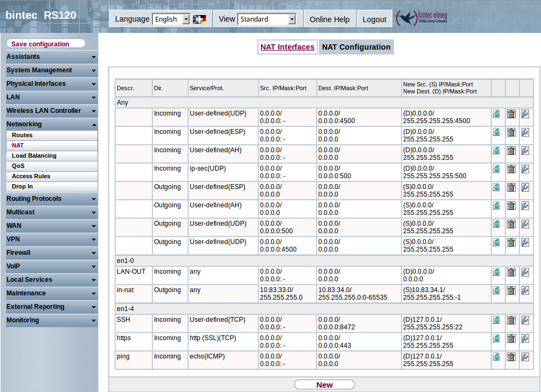Viewport: 541px width, 392px height.
Task: Expand the VPN sidebar section
Action: (51, 239)
